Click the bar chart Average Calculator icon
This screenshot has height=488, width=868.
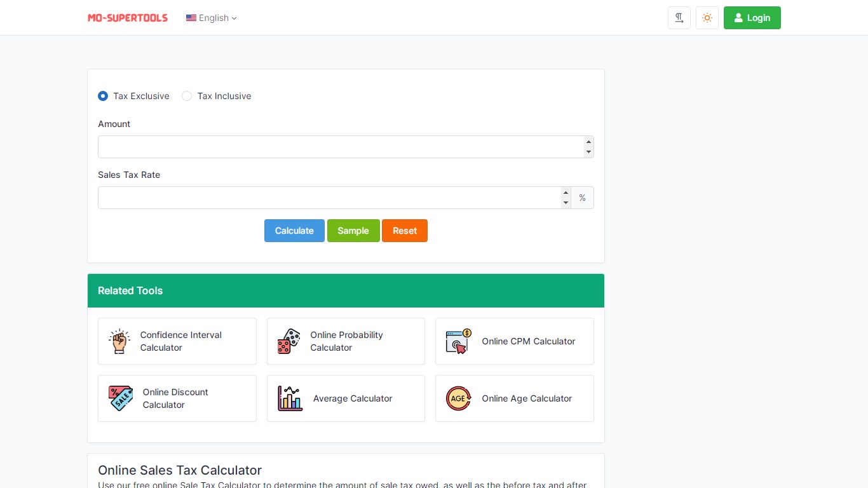290,398
